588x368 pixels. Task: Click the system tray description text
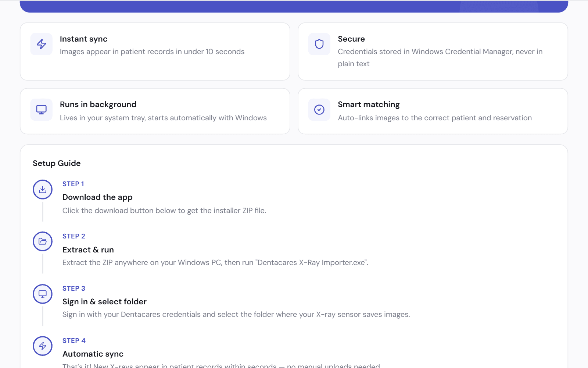click(163, 118)
